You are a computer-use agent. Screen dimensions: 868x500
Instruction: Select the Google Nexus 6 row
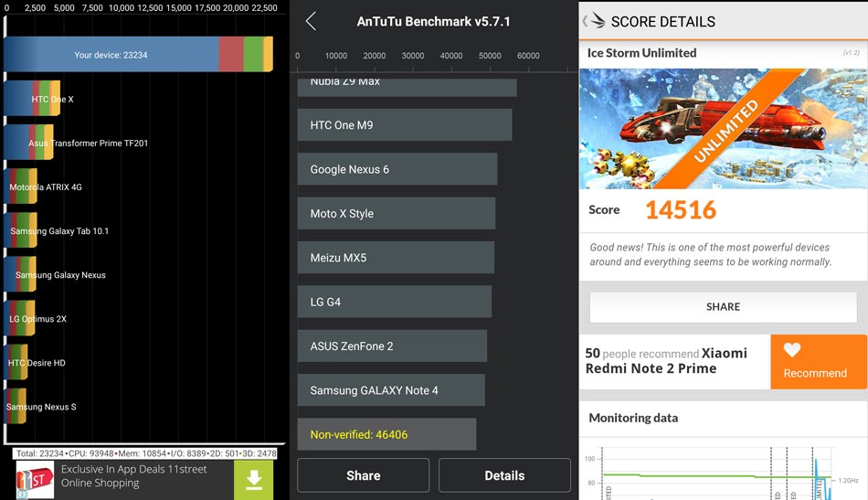click(397, 169)
